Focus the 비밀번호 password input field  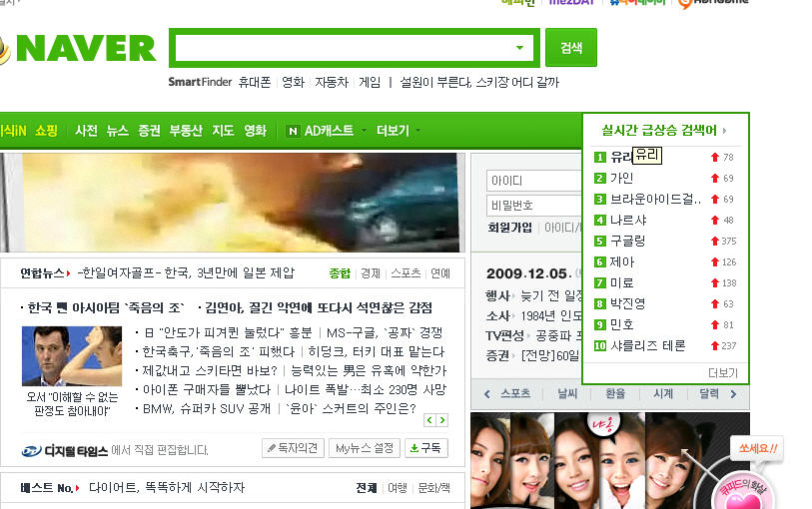pos(533,206)
